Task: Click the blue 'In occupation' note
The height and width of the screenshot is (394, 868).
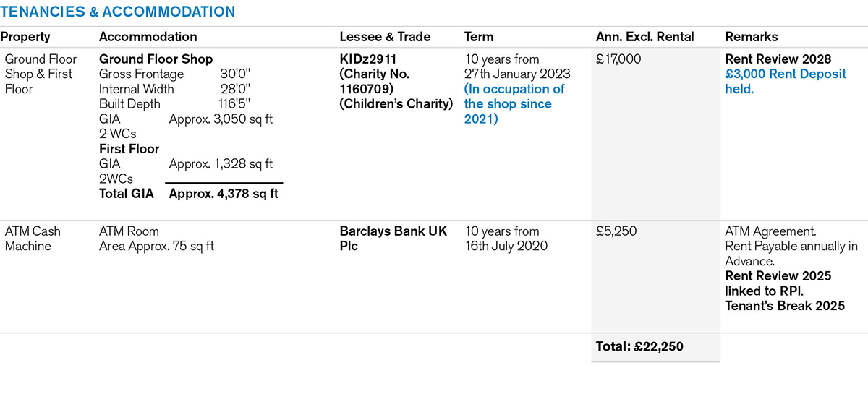Action: (514, 104)
